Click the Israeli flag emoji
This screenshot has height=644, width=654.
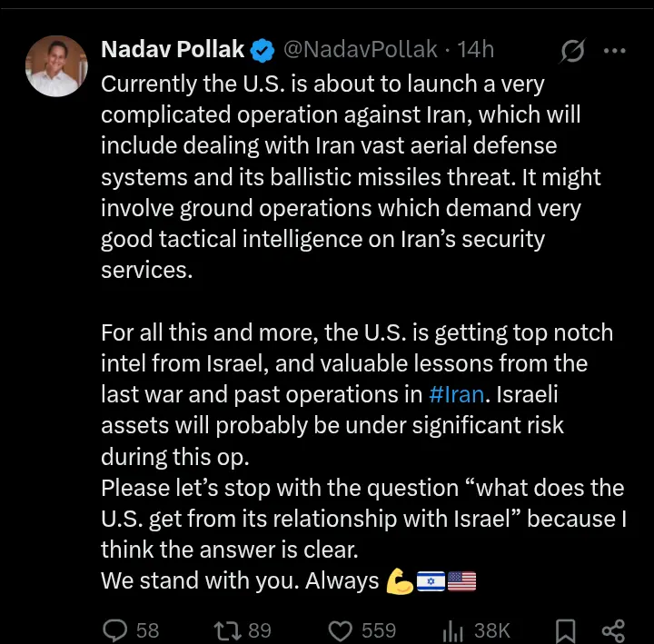click(431, 580)
